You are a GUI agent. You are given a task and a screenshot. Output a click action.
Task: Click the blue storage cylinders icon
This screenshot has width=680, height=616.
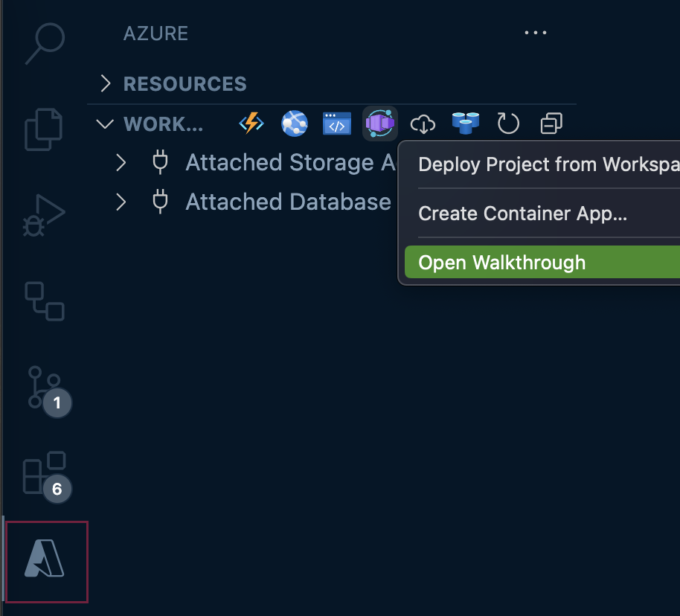click(465, 123)
